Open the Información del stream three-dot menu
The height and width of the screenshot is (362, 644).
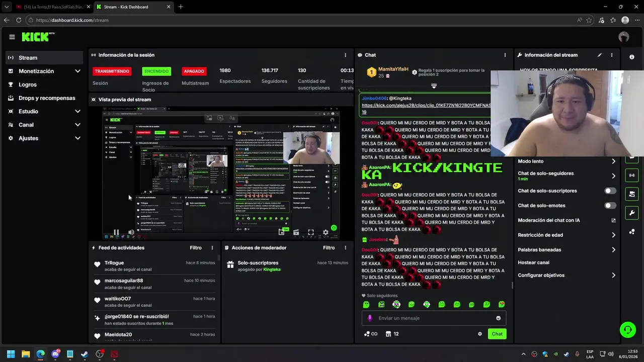612,55
